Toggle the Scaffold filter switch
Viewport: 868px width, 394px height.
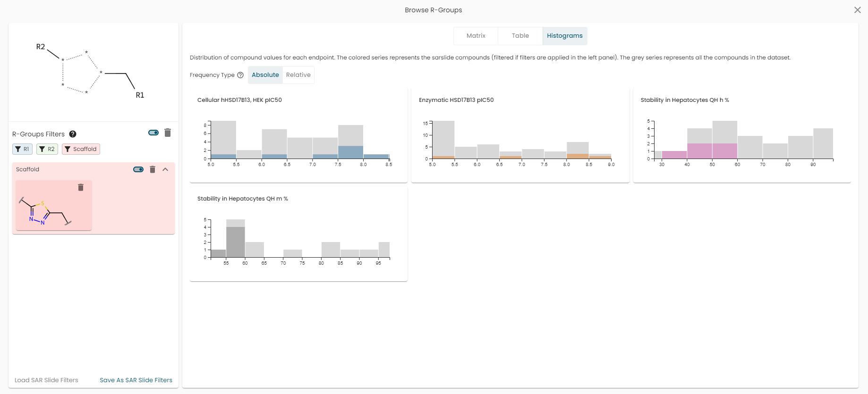(x=138, y=169)
